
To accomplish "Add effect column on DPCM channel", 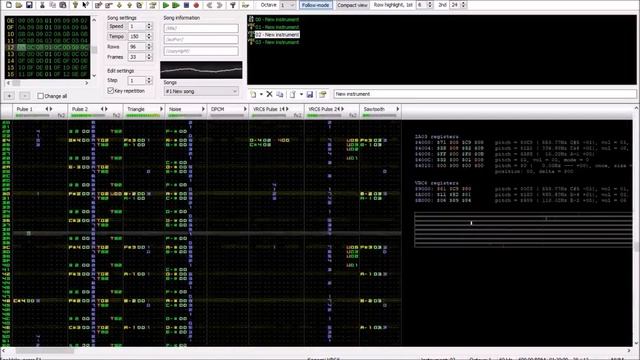I will point(245,109).
